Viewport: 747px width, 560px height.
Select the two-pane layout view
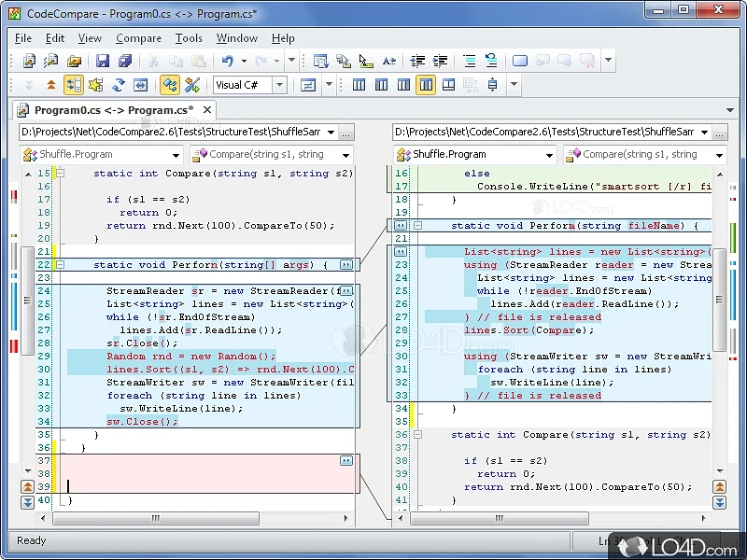[359, 84]
